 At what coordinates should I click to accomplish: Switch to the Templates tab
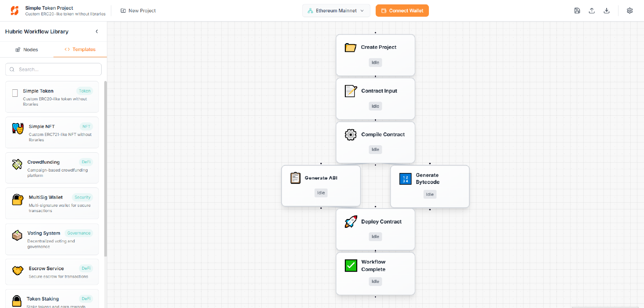point(80,50)
